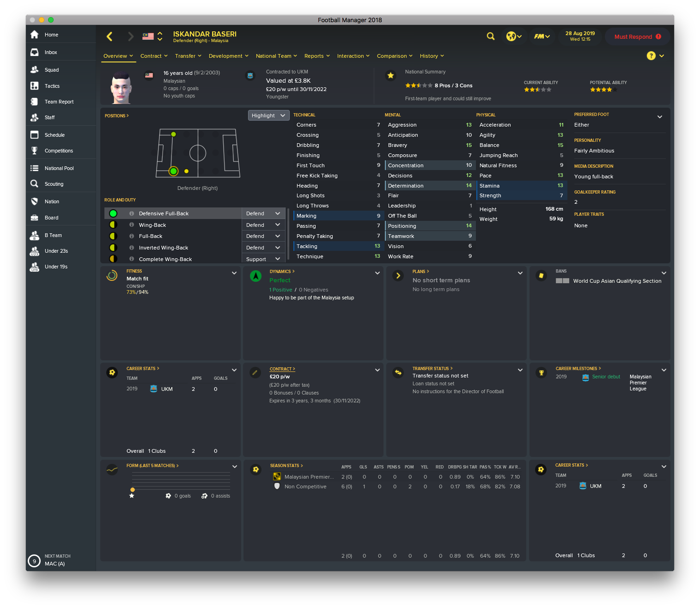Click the Staff icon in sidebar
This screenshot has width=700, height=608.
[34, 117]
